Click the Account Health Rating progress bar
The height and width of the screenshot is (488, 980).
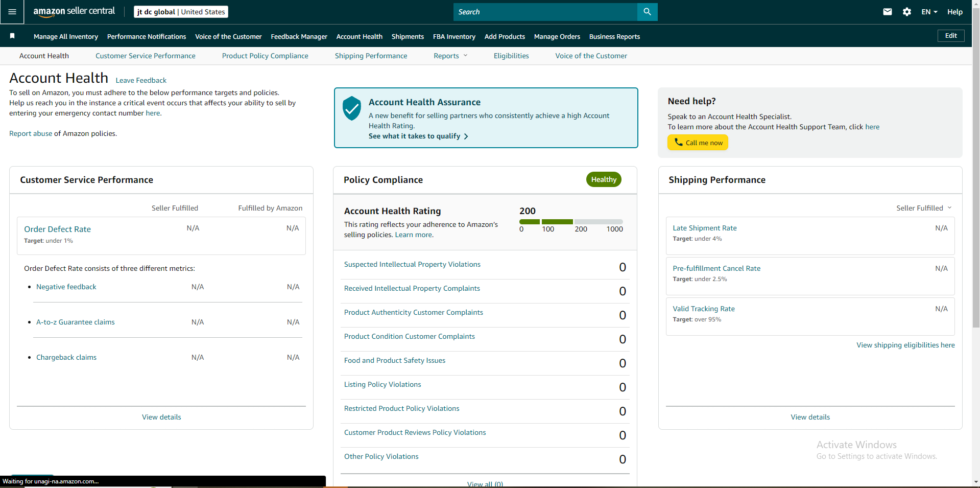[x=571, y=222]
